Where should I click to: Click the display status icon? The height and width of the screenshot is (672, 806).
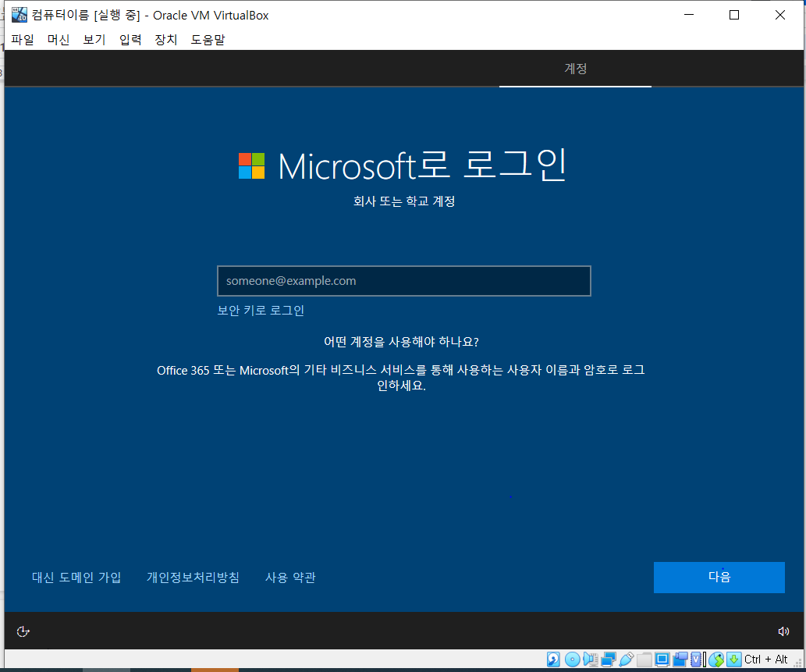pyautogui.click(x=662, y=660)
